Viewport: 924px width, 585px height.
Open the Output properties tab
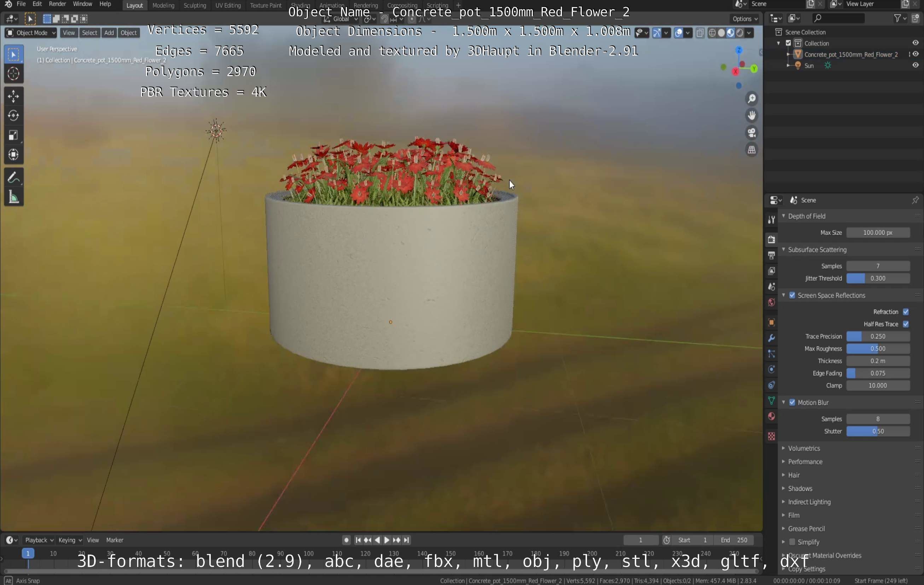click(771, 255)
